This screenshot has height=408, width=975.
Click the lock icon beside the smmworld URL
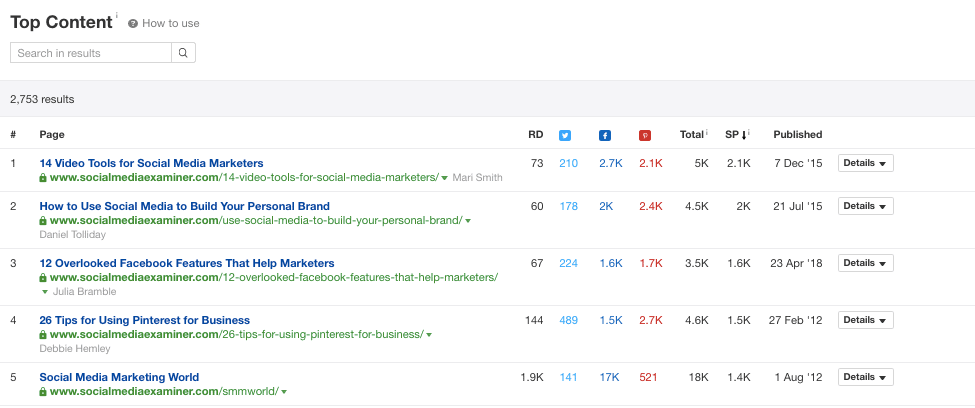(x=43, y=392)
